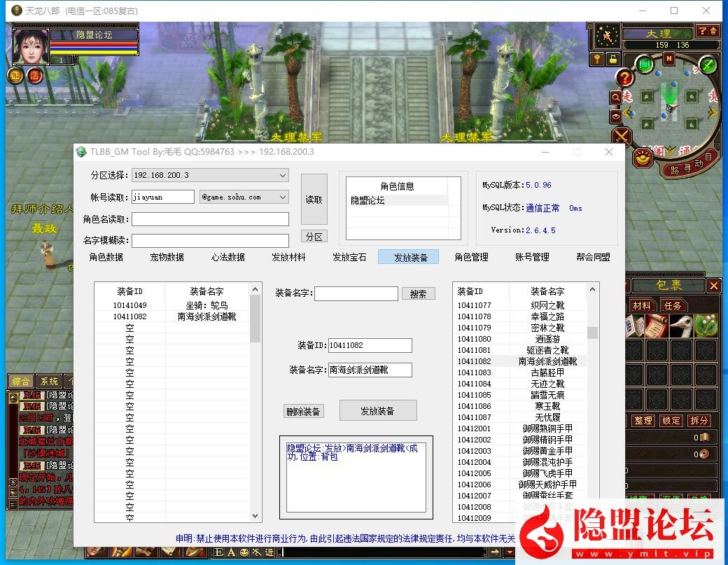Open the red question mark help icon
The height and width of the screenshot is (565, 728).
(624, 78)
